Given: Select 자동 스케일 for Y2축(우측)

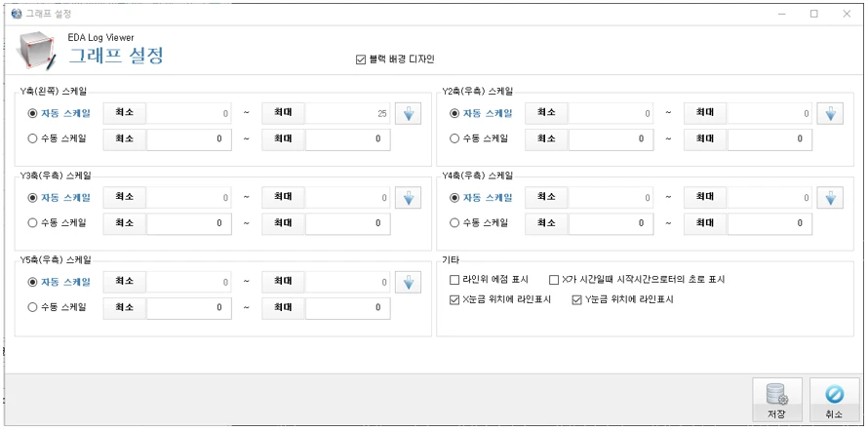Looking at the screenshot, I should 481,113.
